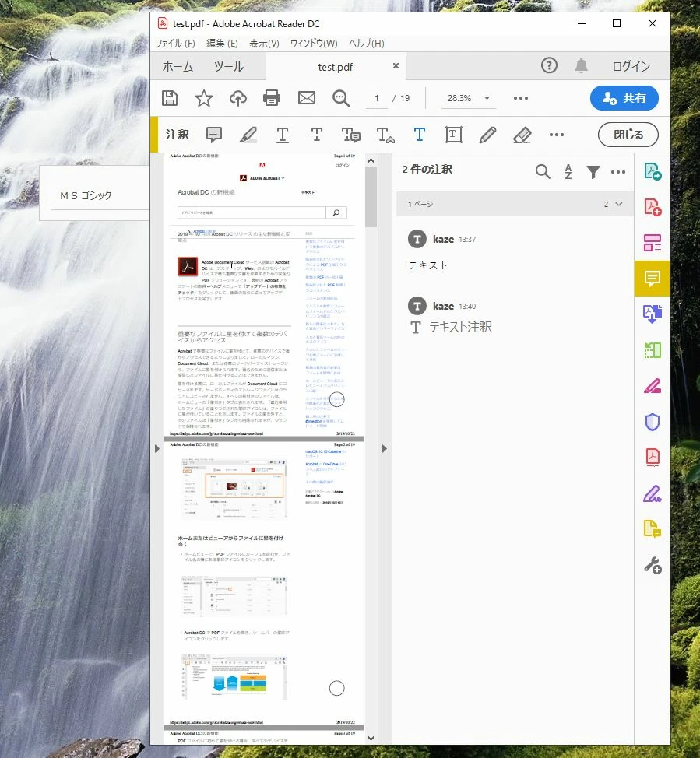Open the ファイル (F) menu
Image resolution: width=700 pixels, height=758 pixels.
point(175,44)
